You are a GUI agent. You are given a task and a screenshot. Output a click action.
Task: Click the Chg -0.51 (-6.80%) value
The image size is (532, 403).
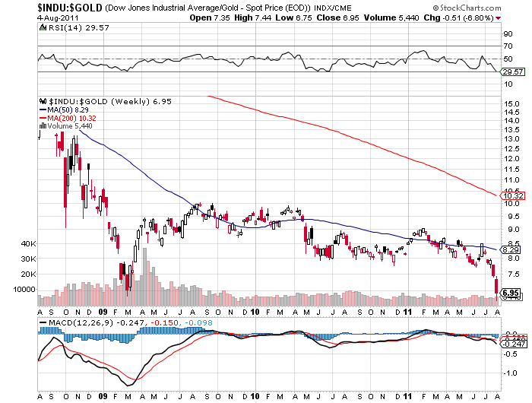click(x=459, y=17)
